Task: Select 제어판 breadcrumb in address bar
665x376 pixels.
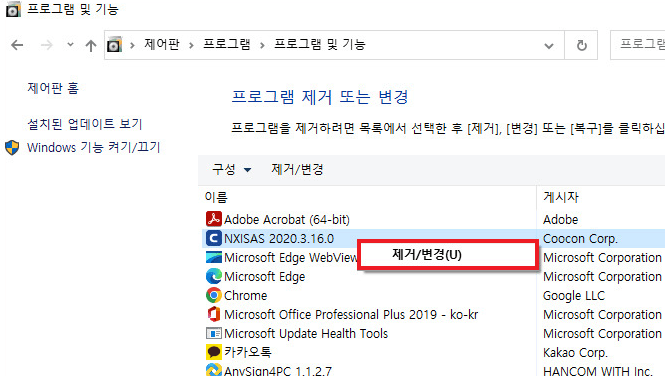Action: 162,44
